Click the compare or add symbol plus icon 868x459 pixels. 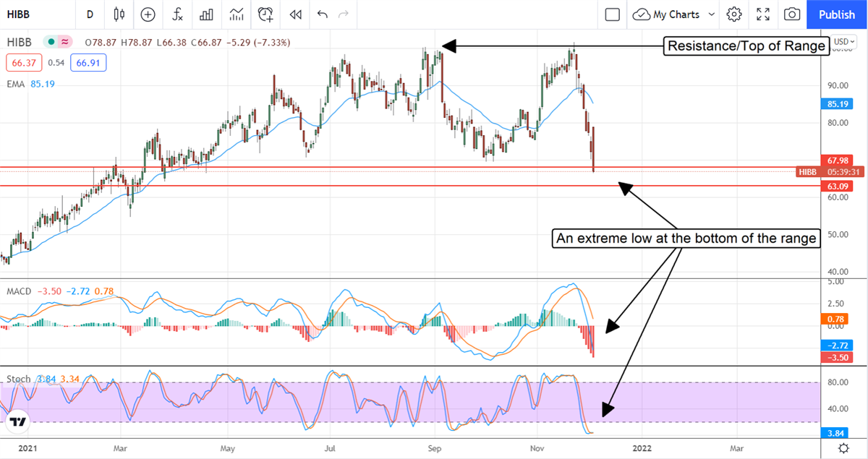coord(148,14)
